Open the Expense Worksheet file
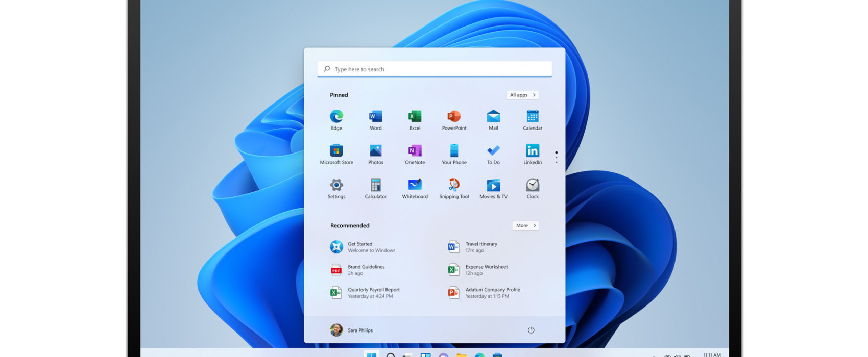This screenshot has width=868, height=357. tap(478, 270)
